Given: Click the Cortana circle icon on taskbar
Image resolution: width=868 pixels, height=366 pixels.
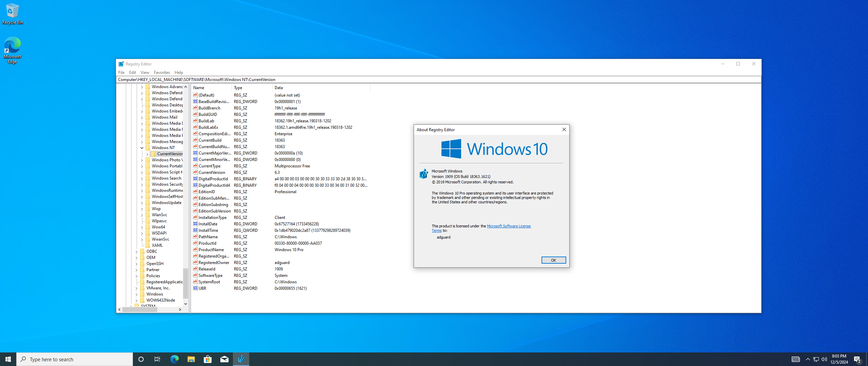Looking at the screenshot, I should click(141, 359).
